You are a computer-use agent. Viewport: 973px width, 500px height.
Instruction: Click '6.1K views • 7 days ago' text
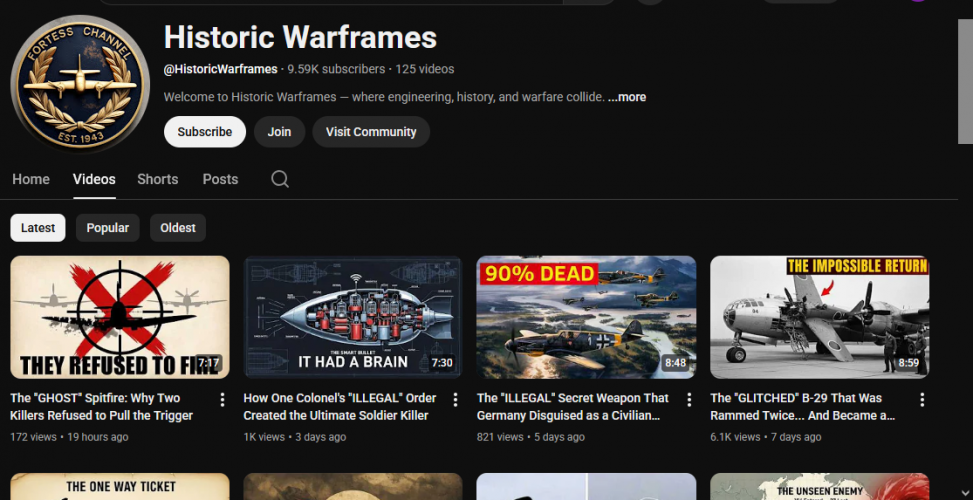766,437
